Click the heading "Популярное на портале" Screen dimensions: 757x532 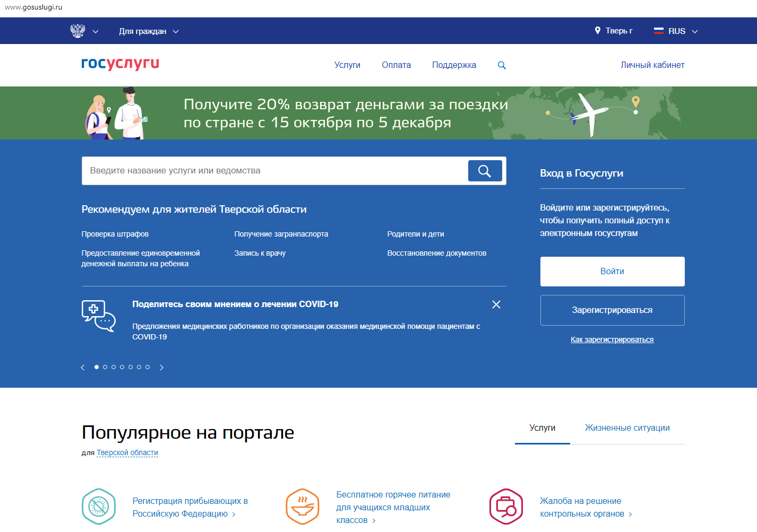point(188,433)
